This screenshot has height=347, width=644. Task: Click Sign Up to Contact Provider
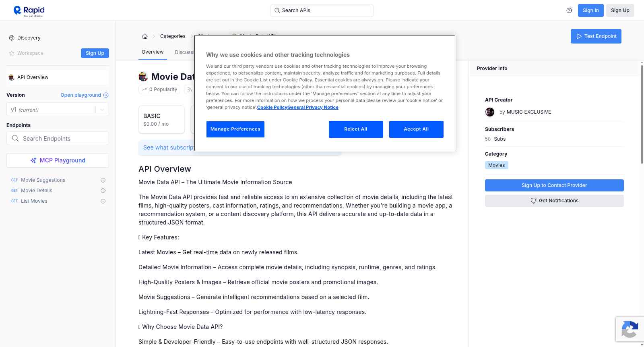(554, 185)
